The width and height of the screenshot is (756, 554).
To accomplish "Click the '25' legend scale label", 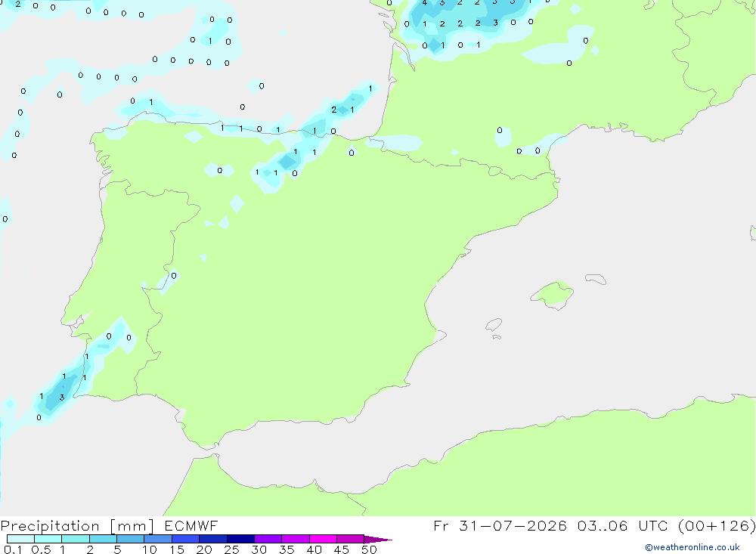I will click(x=231, y=549).
